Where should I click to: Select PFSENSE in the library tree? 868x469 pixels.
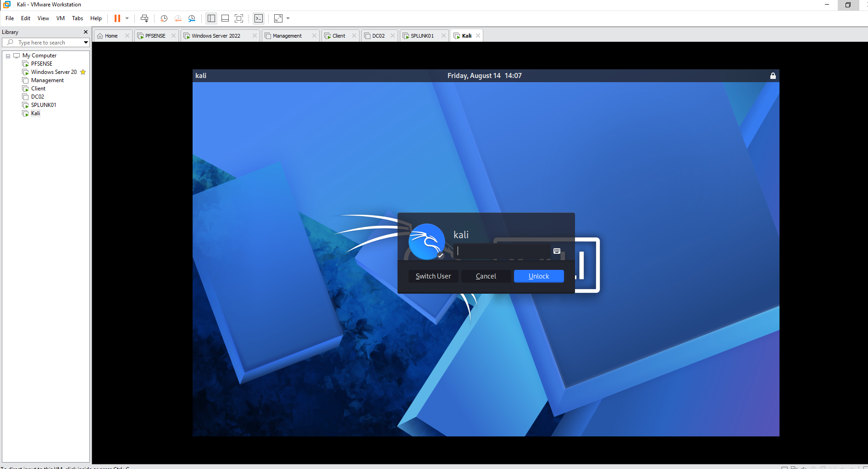42,64
